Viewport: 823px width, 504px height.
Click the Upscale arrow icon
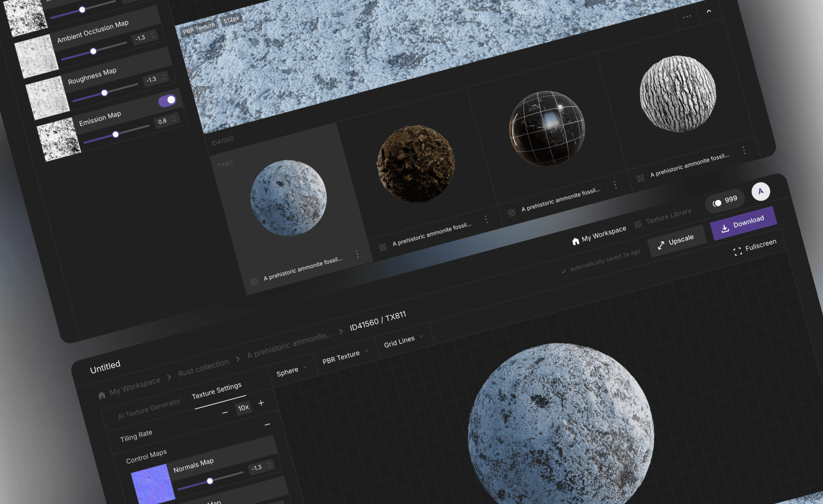pyautogui.click(x=661, y=245)
